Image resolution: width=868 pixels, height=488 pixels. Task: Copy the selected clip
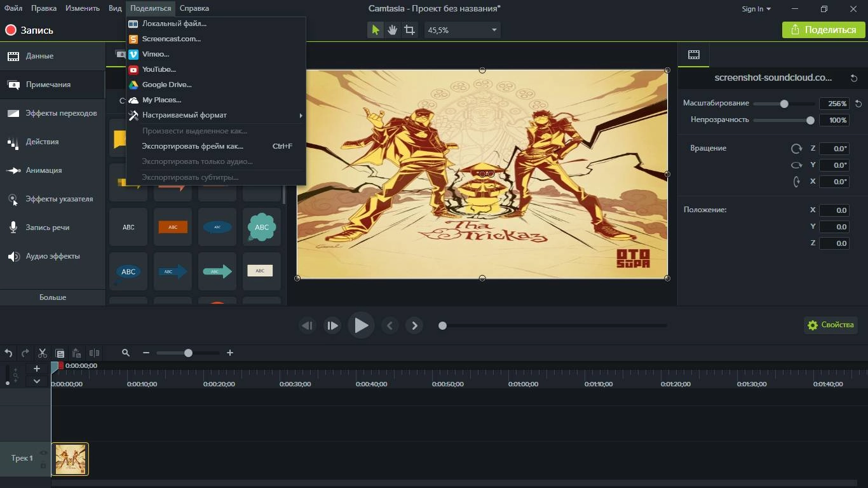60,353
